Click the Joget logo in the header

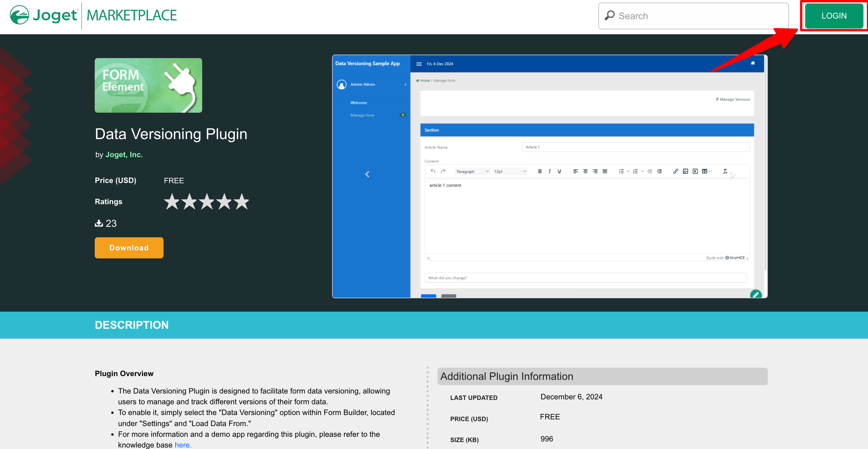44,15
